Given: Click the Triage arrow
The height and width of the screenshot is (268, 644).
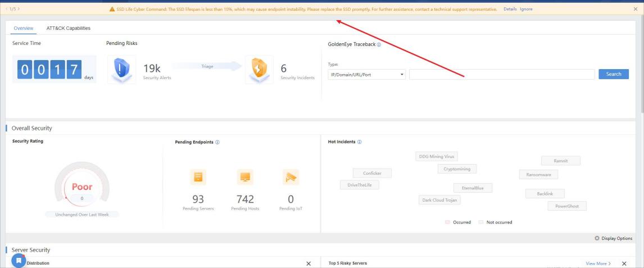Looking at the screenshot, I should click(207, 66).
